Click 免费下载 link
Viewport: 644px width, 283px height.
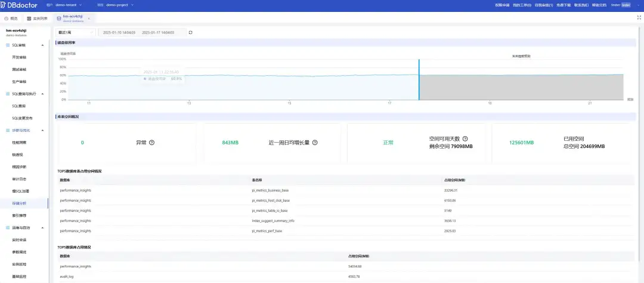[563, 5]
